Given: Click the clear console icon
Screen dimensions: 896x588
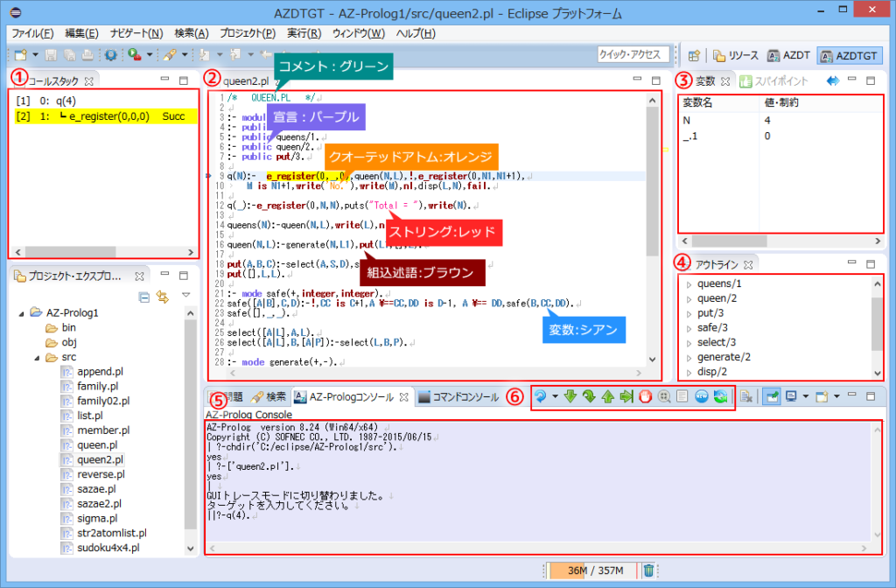Looking at the screenshot, I should [x=746, y=397].
